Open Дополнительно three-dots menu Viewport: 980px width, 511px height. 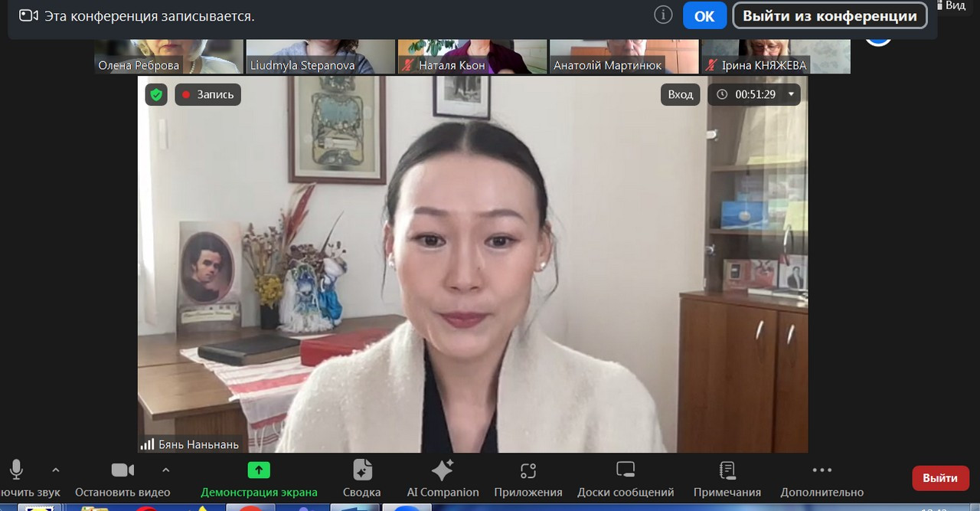pos(822,470)
